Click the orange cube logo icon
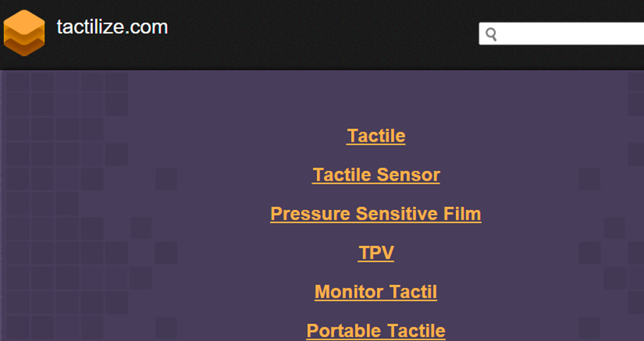 24,33
